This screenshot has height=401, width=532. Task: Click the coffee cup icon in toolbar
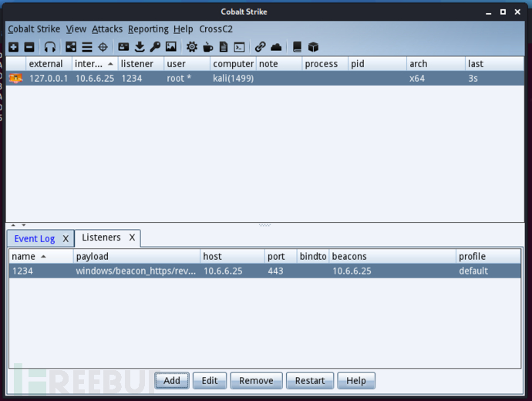[x=207, y=47]
